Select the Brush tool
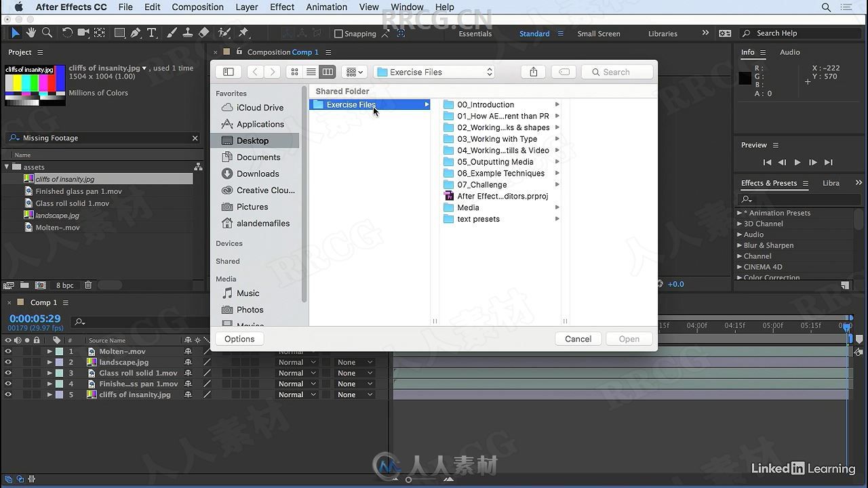This screenshot has width=868, height=488. pyautogui.click(x=172, y=33)
